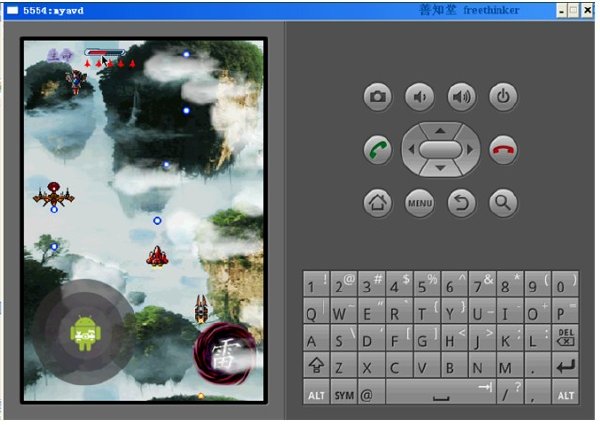The width and height of the screenshot is (600, 425).
Task: Click the left ALT key
Action: pyautogui.click(x=316, y=392)
